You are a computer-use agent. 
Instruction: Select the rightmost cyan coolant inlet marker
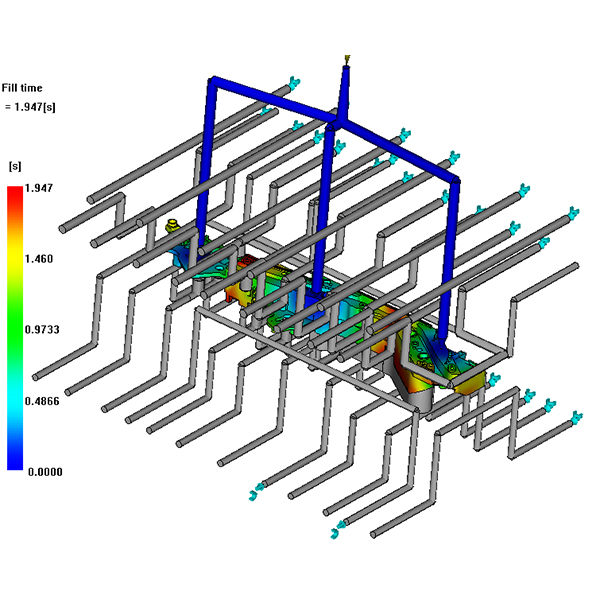(x=577, y=418)
